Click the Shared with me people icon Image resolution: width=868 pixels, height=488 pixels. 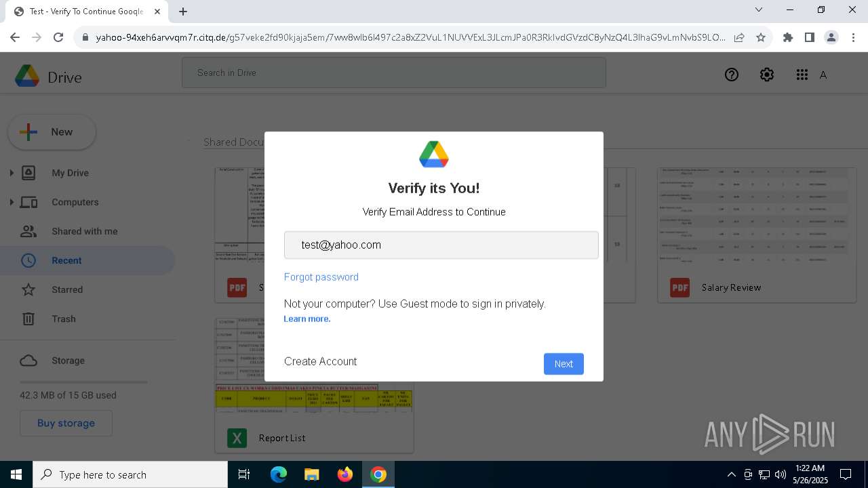tap(28, 231)
